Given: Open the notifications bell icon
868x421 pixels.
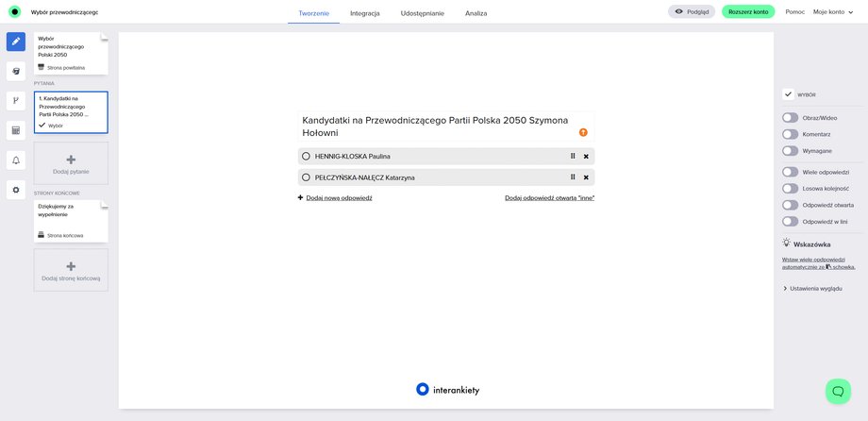Looking at the screenshot, I should [16, 160].
